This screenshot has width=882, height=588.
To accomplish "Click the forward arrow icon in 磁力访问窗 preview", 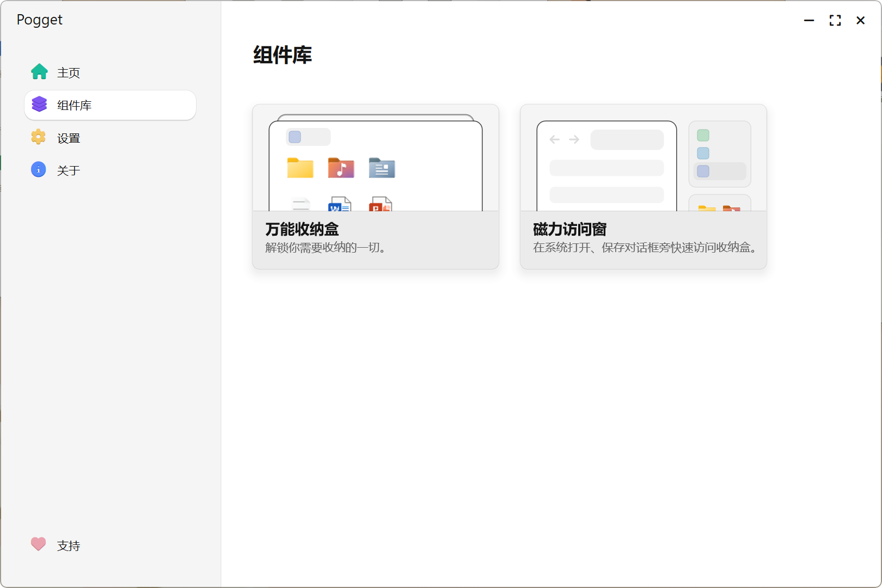I will click(573, 139).
